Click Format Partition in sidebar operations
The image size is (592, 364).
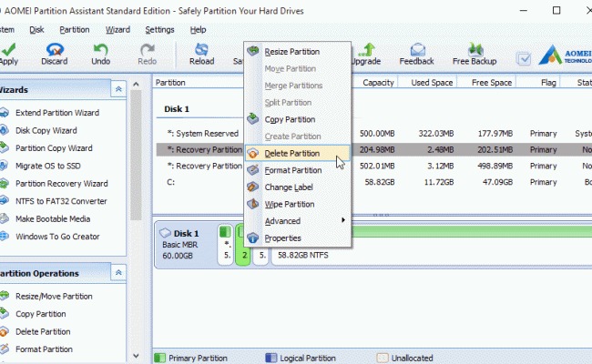[x=44, y=349]
